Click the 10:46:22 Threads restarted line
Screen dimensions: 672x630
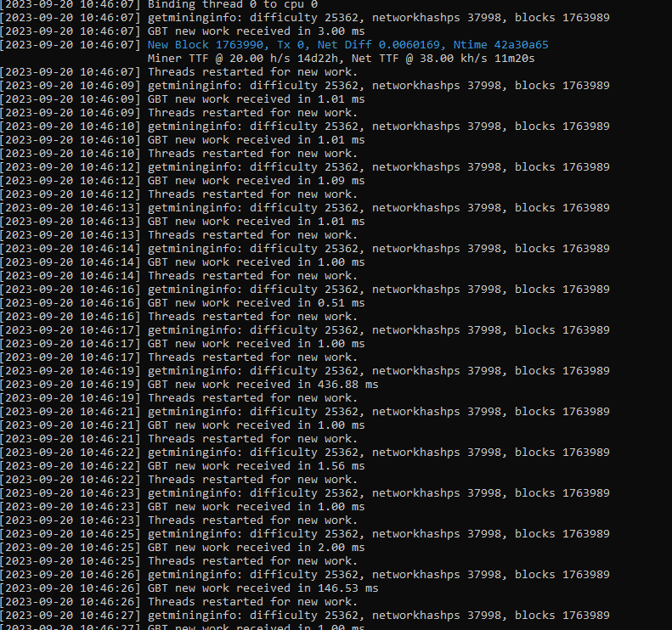178,480
